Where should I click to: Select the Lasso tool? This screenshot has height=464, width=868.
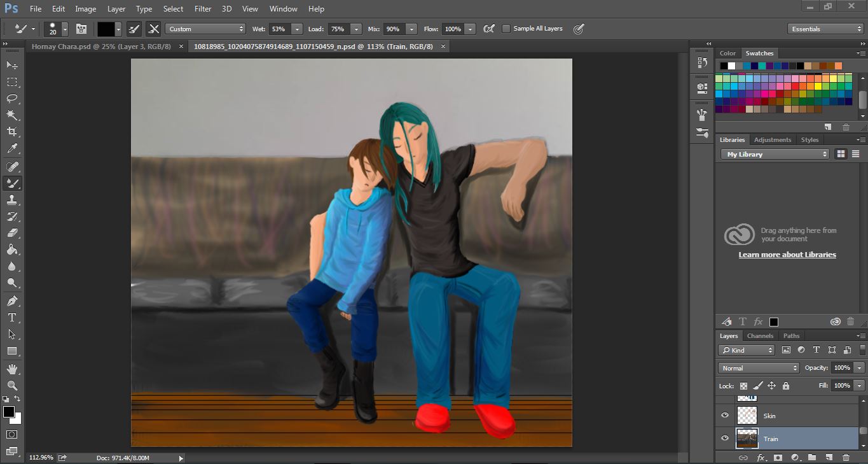click(x=12, y=98)
